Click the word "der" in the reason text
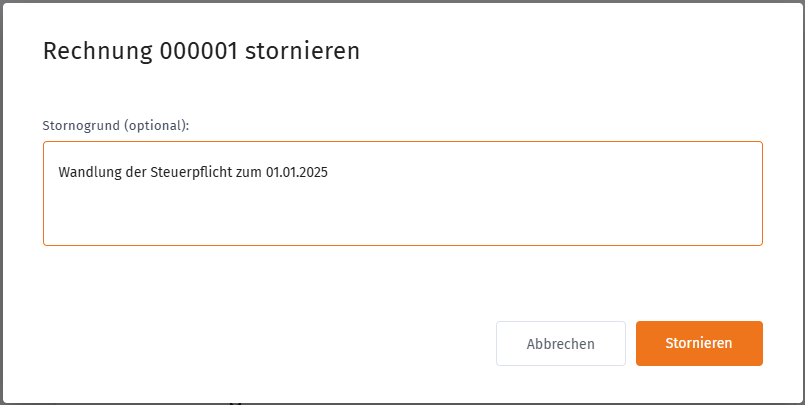The height and width of the screenshot is (405, 805). point(133,172)
